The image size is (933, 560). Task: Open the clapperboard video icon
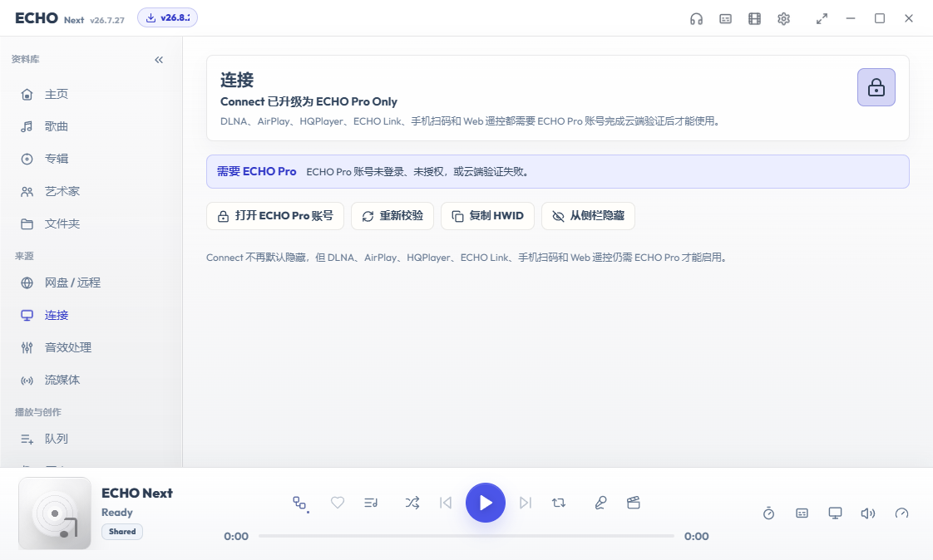coord(633,503)
